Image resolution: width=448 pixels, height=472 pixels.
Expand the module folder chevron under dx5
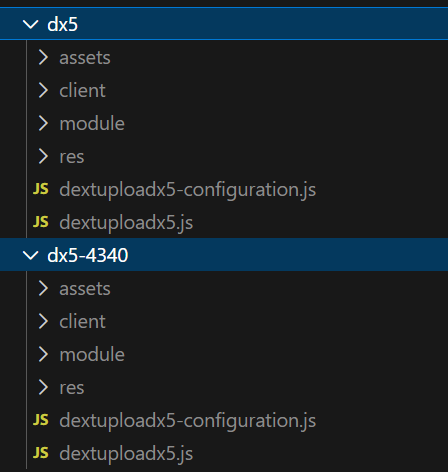pos(43,123)
